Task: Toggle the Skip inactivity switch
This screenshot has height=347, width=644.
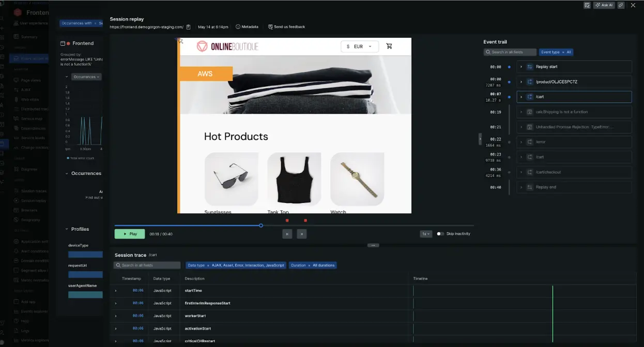Action: pos(440,234)
